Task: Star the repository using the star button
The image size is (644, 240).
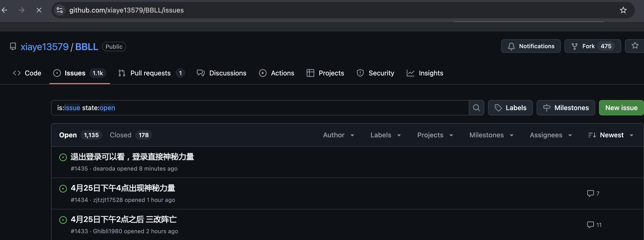Action: (635, 46)
